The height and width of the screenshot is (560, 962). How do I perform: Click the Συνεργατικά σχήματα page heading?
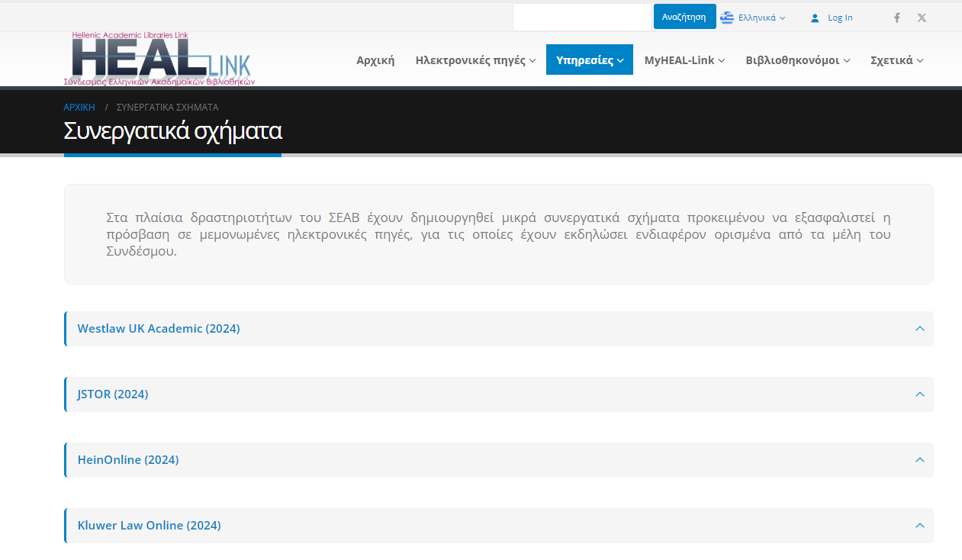coord(173,131)
